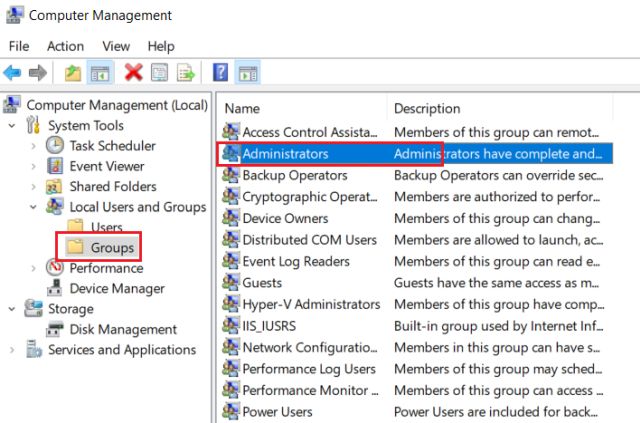Image resolution: width=640 pixels, height=423 pixels.
Task: Click the System Tools wrench icon
Action: pos(33,125)
